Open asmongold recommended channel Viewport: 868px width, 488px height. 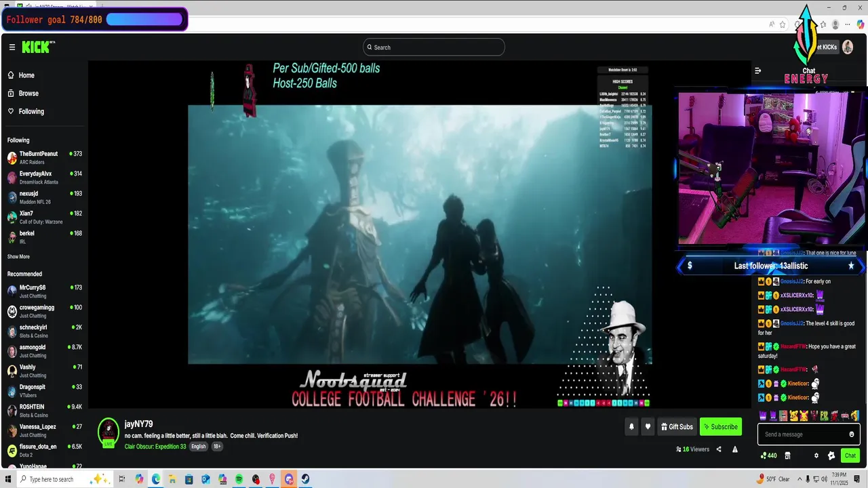(x=44, y=351)
